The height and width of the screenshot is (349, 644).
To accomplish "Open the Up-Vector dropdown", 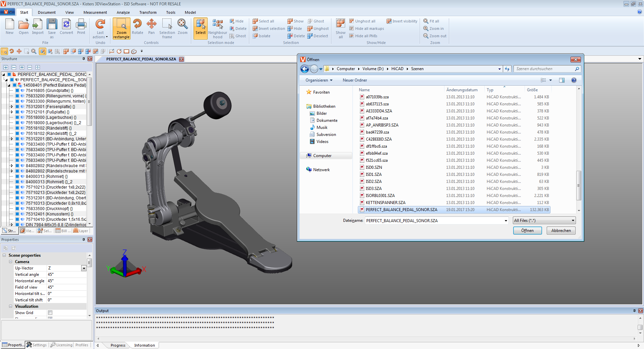I will point(84,268).
